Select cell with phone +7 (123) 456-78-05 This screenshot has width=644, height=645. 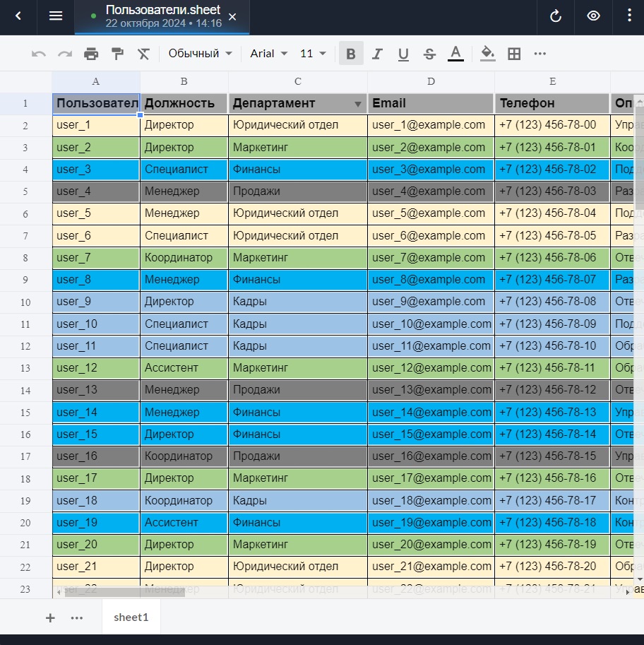[x=552, y=236]
